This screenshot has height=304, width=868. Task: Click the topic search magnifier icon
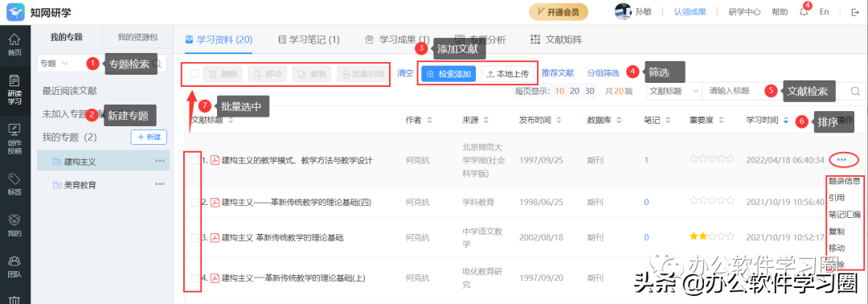(157, 64)
